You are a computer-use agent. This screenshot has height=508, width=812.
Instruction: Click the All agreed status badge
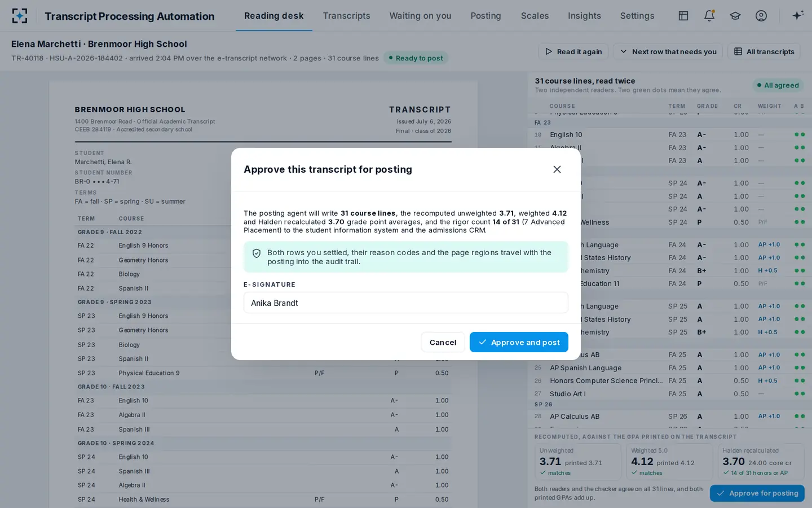[778, 85]
